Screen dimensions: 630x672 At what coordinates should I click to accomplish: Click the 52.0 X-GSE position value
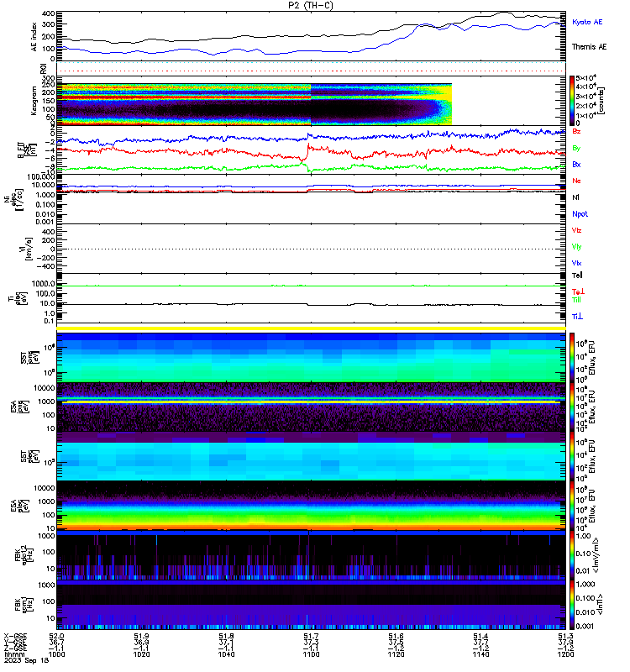tap(56, 637)
